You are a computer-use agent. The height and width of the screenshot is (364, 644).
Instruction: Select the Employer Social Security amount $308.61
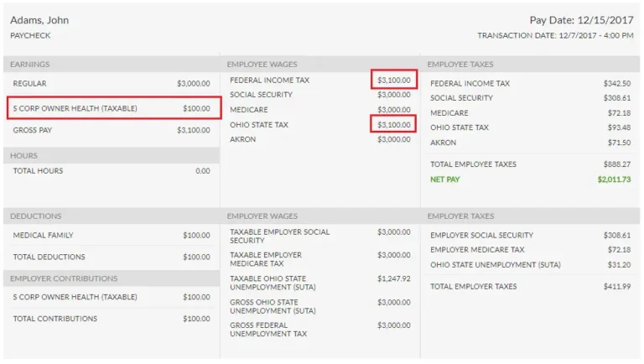[x=617, y=236]
